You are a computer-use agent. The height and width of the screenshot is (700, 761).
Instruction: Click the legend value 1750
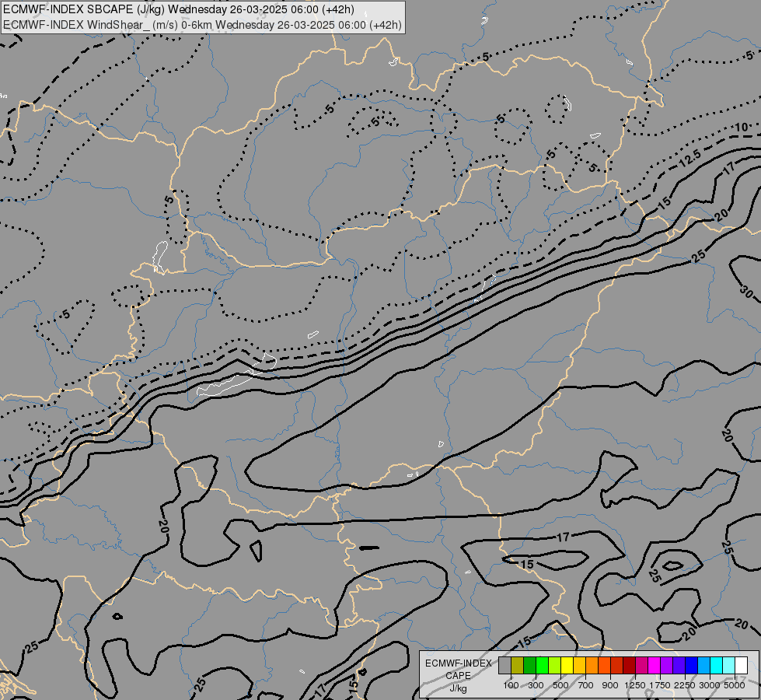tap(660, 685)
